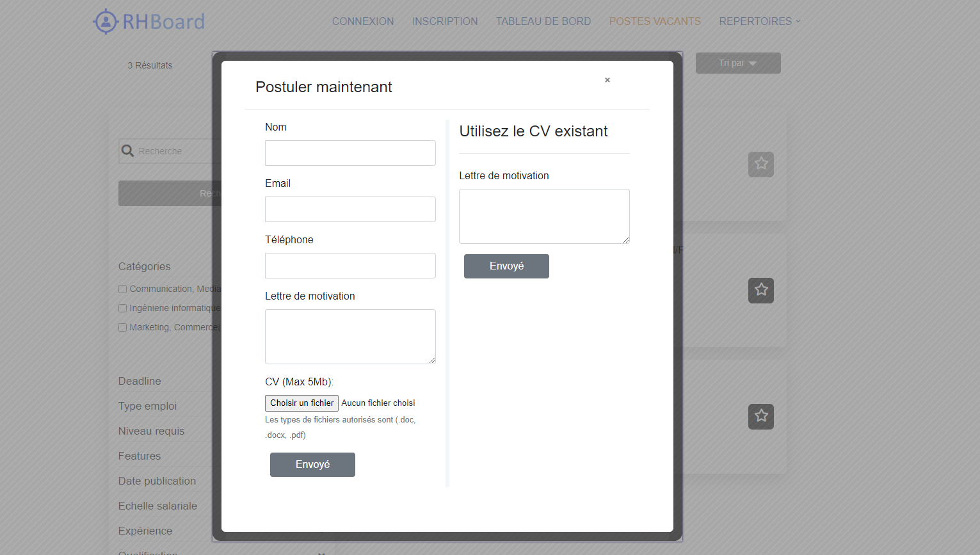
Task: Check the Ingénierie informatique category
Action: [x=123, y=309]
